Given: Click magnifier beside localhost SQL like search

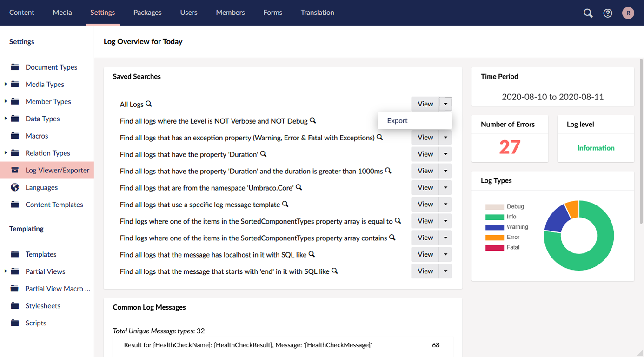Looking at the screenshot, I should [312, 254].
